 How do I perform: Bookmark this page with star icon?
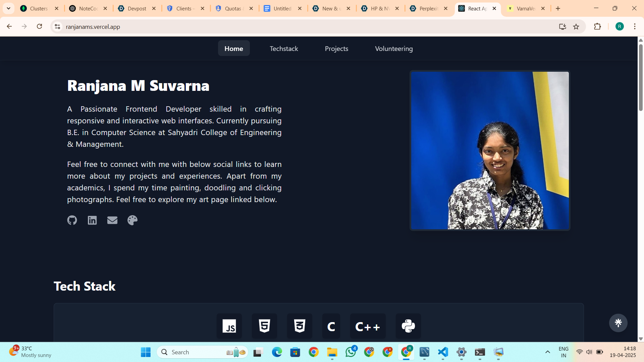[576, 27]
